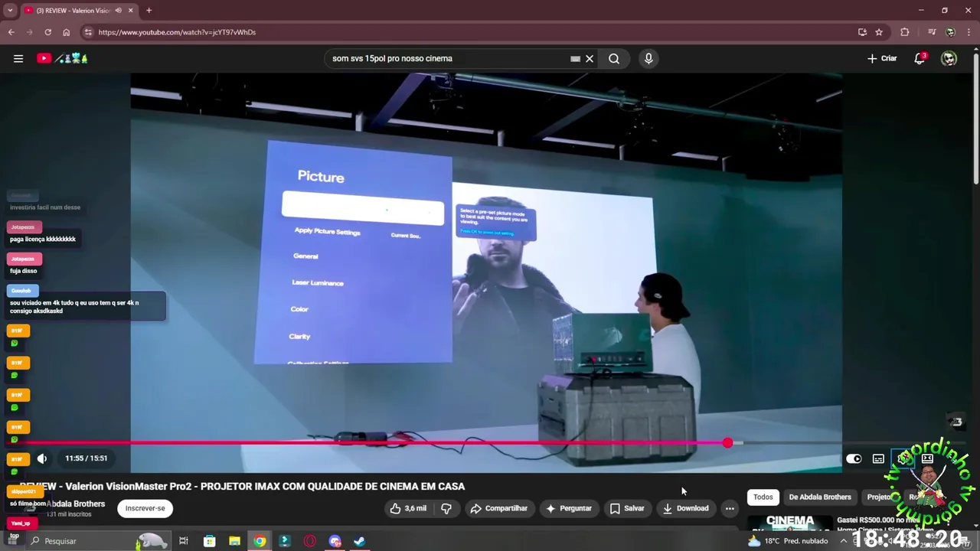Click the video title text

point(242,486)
